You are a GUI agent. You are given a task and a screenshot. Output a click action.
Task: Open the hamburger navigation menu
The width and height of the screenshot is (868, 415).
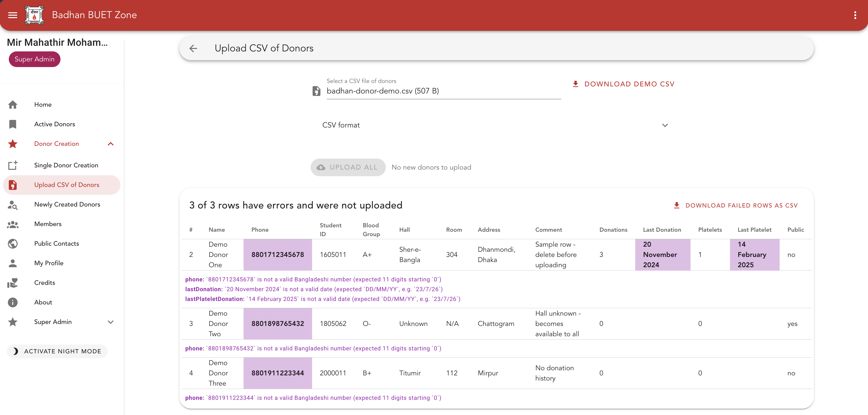click(13, 15)
